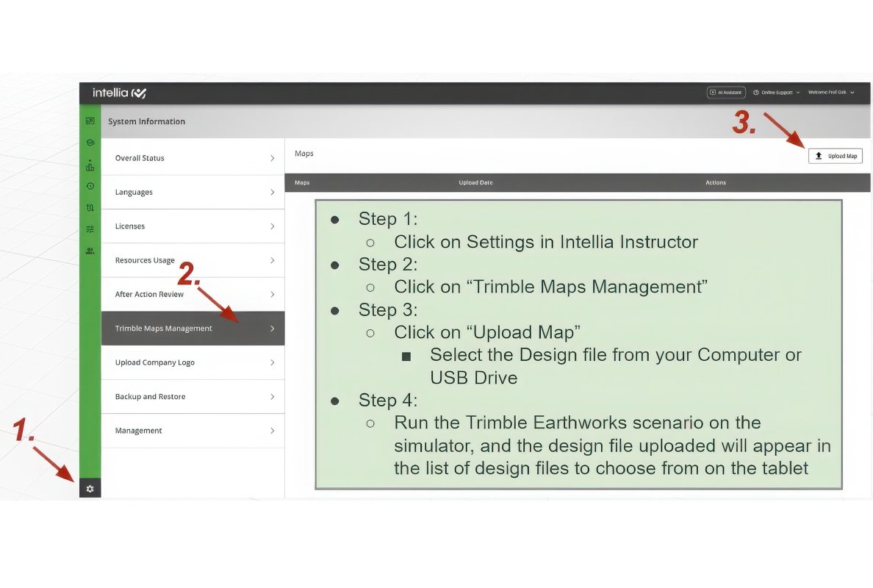The image size is (873, 588).
Task: Expand the Licenses row chevron
Action: [272, 226]
